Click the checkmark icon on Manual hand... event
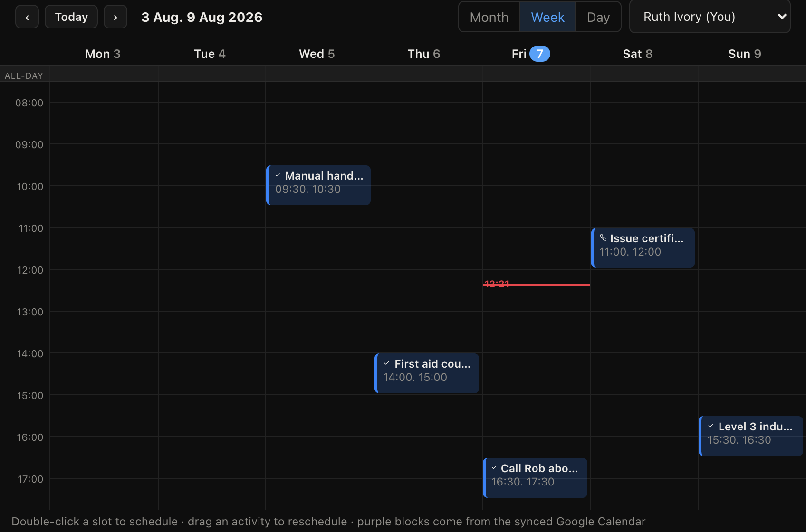The height and width of the screenshot is (532, 806). point(278,175)
